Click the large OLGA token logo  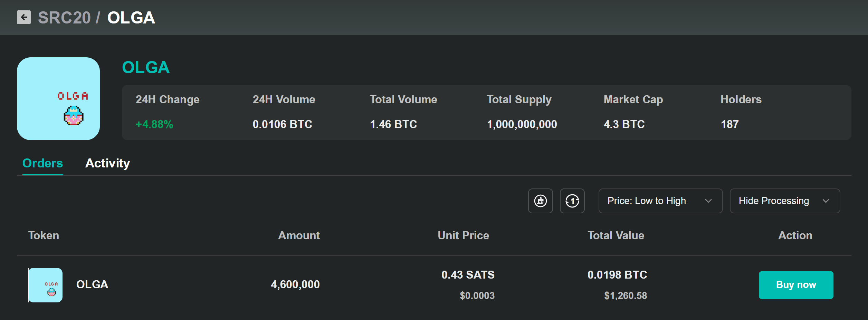[x=58, y=99]
